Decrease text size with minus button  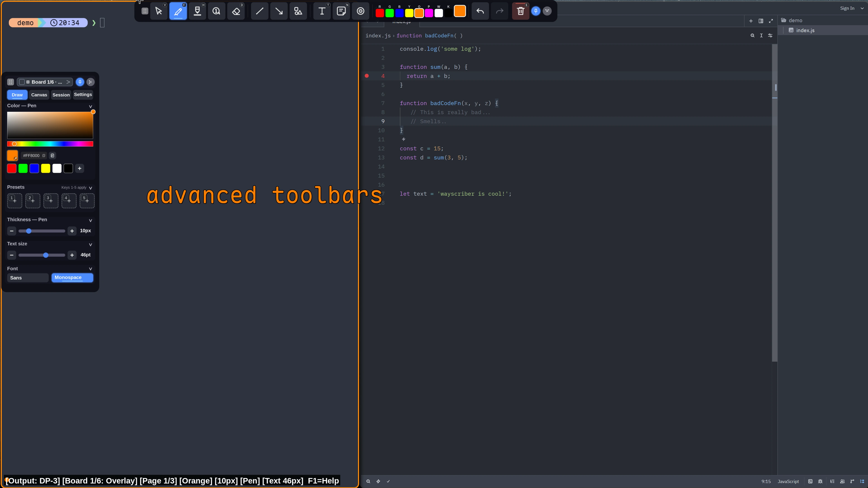pyautogui.click(x=12, y=255)
